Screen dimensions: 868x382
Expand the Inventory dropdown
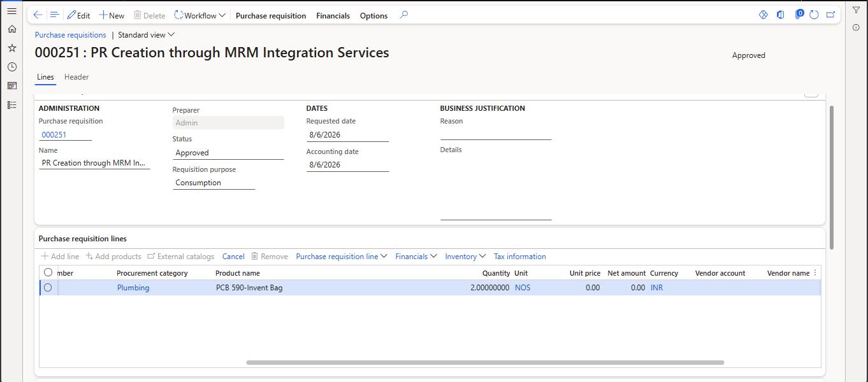tap(465, 257)
